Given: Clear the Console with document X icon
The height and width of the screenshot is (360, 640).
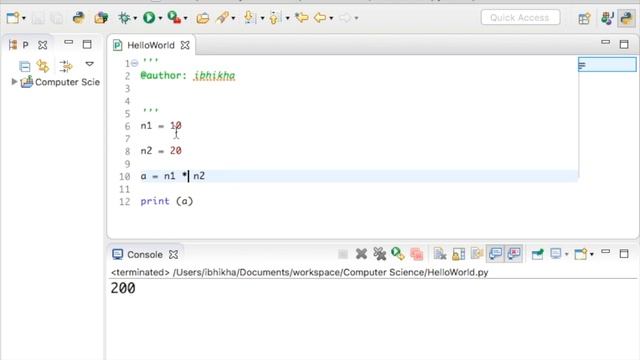Looking at the screenshot, I should coord(440,254).
